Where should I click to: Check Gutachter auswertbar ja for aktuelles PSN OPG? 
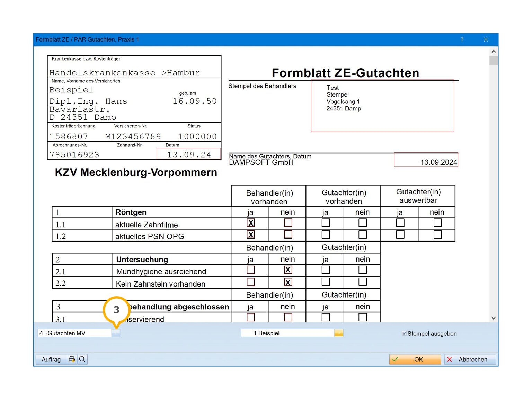pos(400,235)
